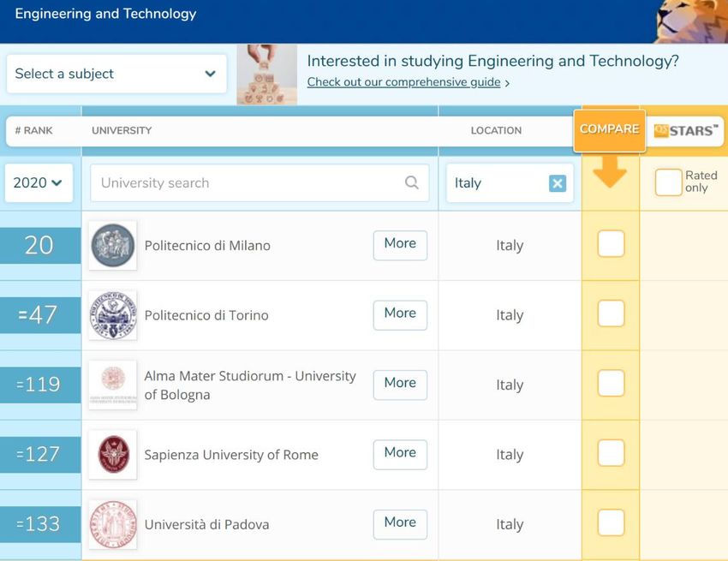Open the University of Bologna logo
Image resolution: width=728 pixels, height=561 pixels.
[113, 385]
